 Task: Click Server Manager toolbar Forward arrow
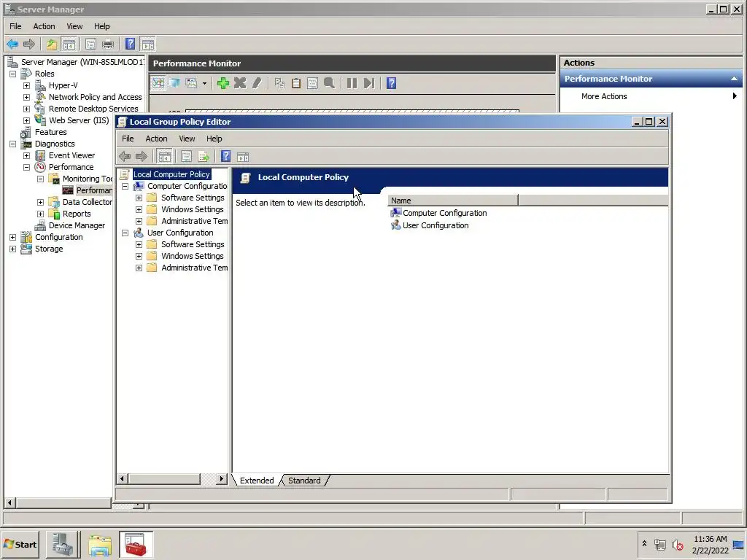click(x=29, y=44)
